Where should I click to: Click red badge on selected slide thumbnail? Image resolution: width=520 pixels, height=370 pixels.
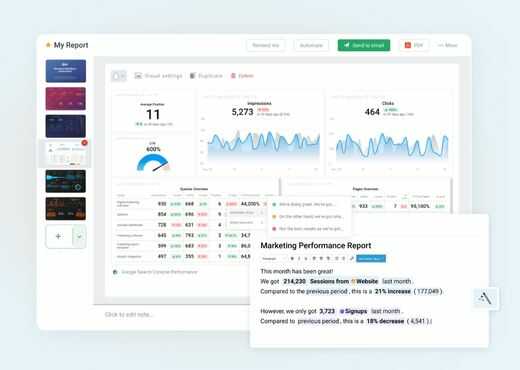[x=85, y=143]
